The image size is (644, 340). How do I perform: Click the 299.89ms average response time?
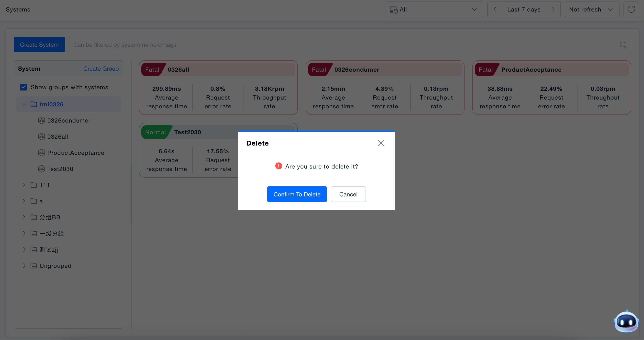tap(167, 89)
